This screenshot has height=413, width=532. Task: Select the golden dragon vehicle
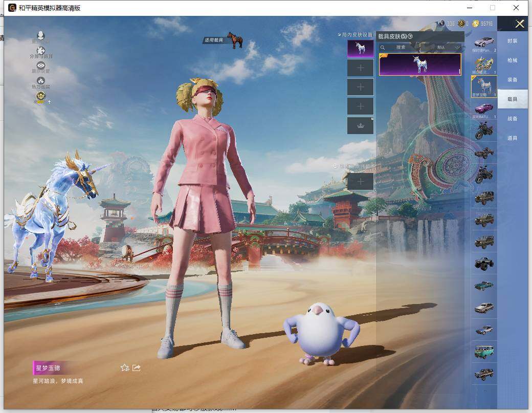[484, 64]
